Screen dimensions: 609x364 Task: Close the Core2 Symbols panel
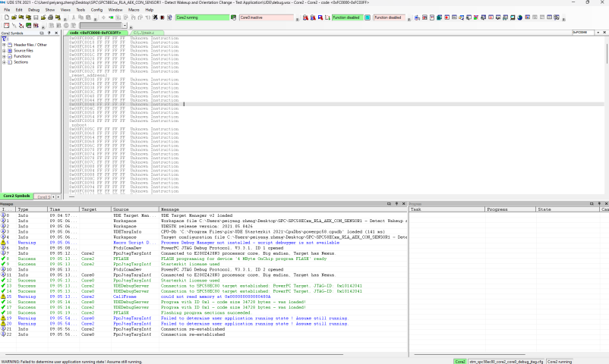56,33
